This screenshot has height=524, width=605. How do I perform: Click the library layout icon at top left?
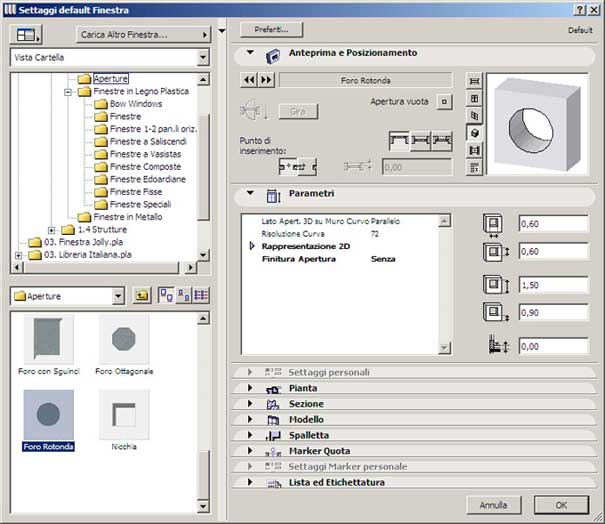tap(24, 34)
